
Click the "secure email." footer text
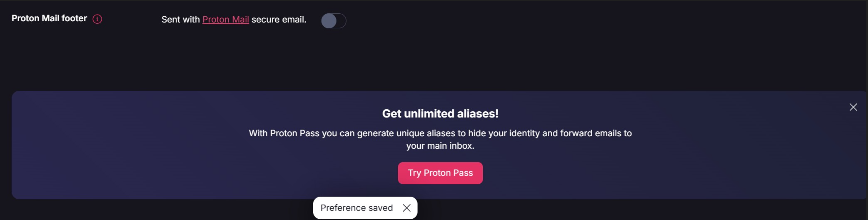click(x=279, y=20)
